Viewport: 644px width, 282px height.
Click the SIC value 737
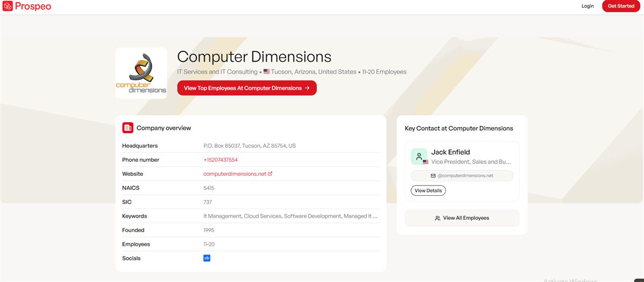208,202
